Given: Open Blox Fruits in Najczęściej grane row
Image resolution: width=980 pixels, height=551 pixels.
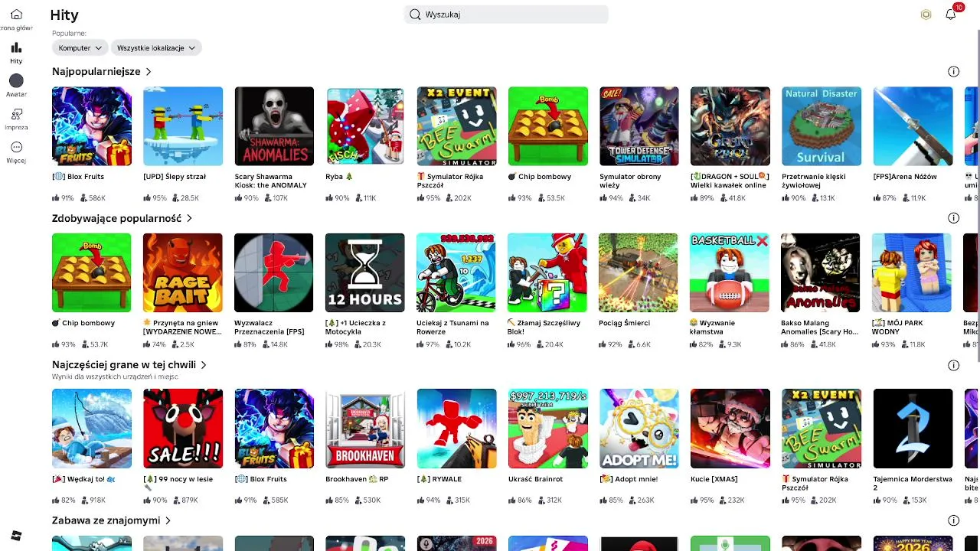Looking at the screenshot, I should tap(274, 429).
